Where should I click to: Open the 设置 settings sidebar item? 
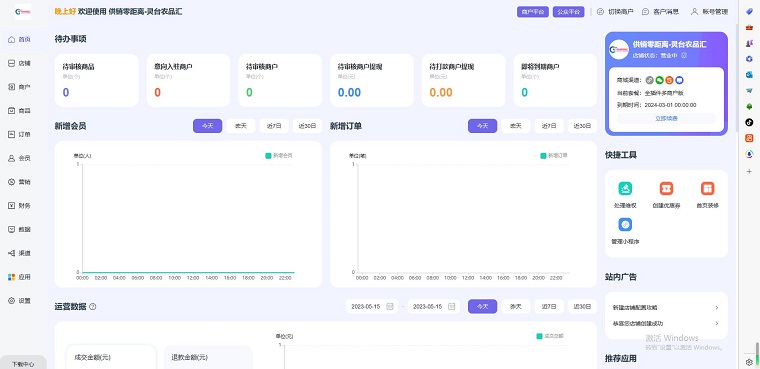[19, 301]
